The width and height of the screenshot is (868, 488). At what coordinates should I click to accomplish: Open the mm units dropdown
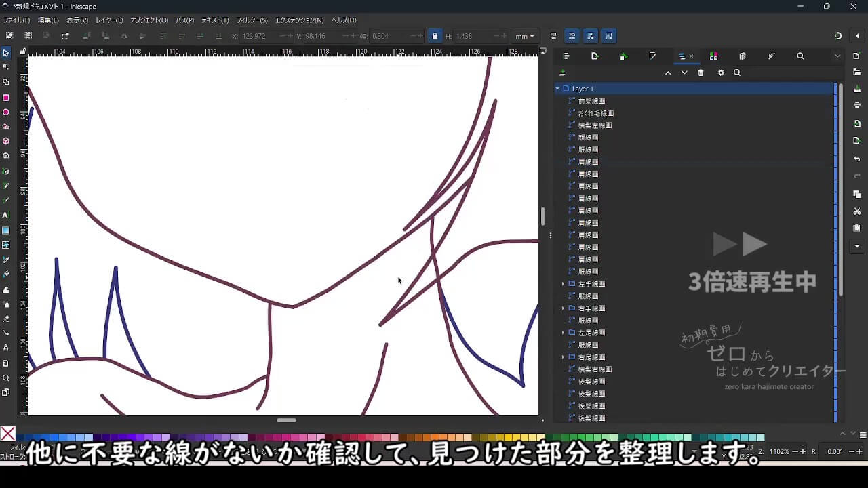525,36
